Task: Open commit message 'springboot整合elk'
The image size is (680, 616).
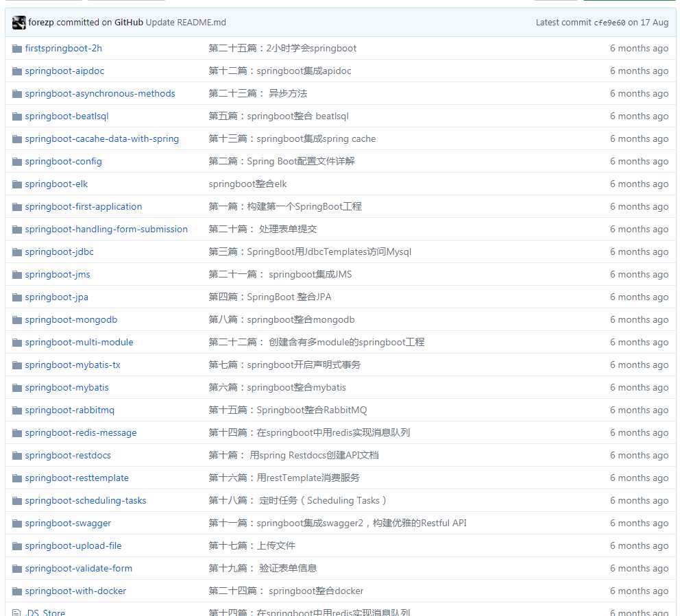Action: click(247, 184)
